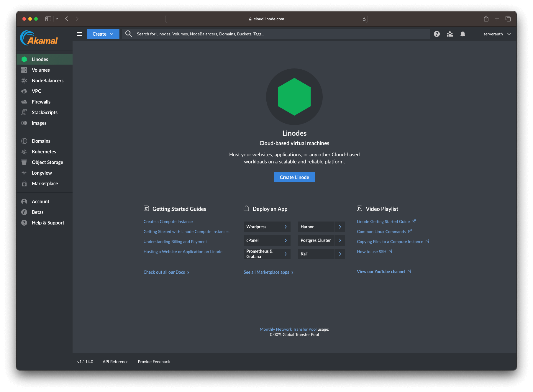The image size is (533, 392).
Task: Open How to use SSH video link
Action: pos(375,252)
